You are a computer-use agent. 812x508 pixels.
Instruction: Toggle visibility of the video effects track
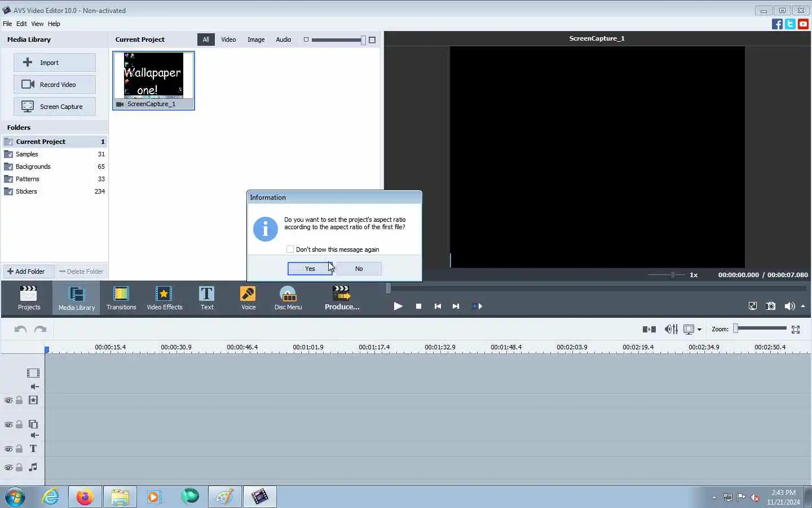[8, 400]
